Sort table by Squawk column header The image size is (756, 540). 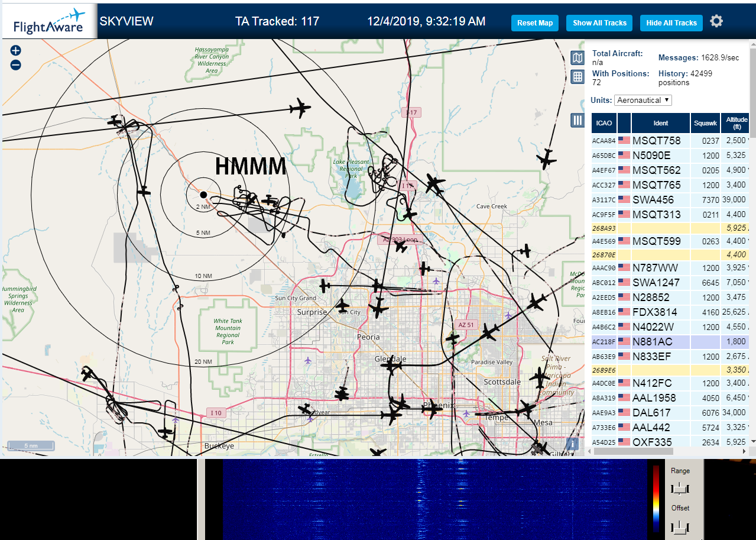tap(706, 123)
